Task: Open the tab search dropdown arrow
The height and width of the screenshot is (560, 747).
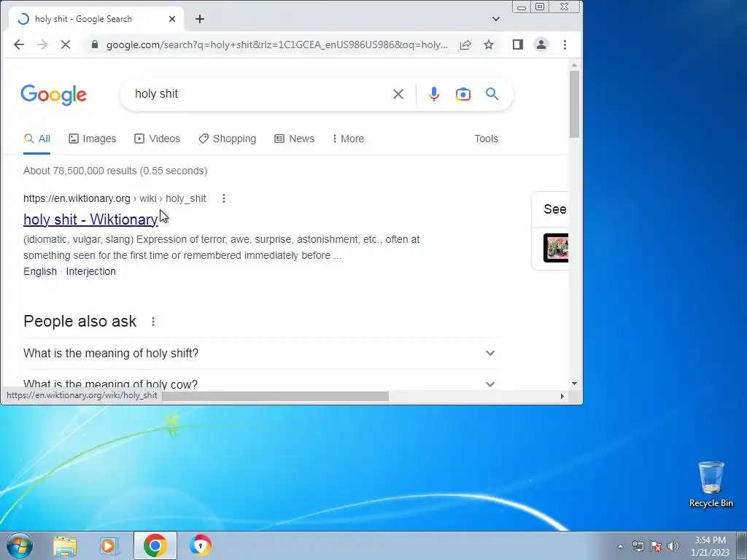Action: 496,19
